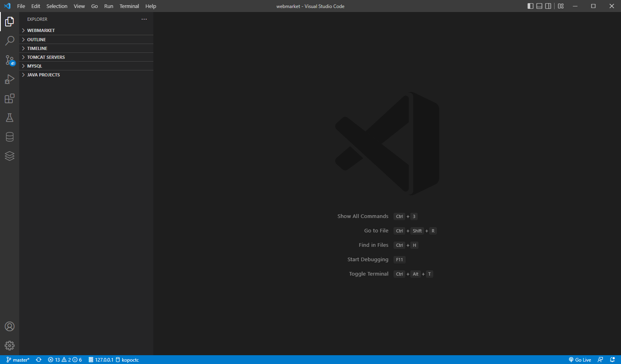621x364 pixels.
Task: Click the Find in Files label
Action: tap(374, 245)
